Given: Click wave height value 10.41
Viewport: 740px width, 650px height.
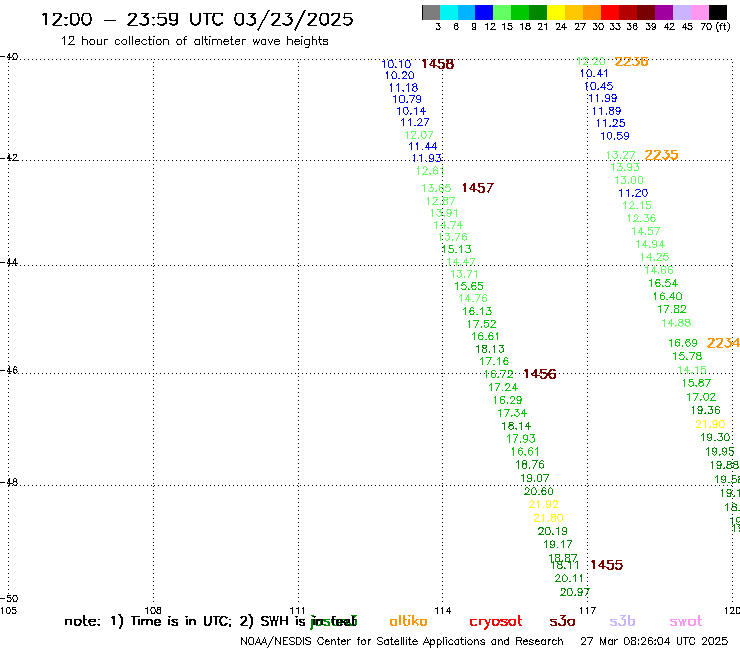Looking at the screenshot, I should point(594,73).
